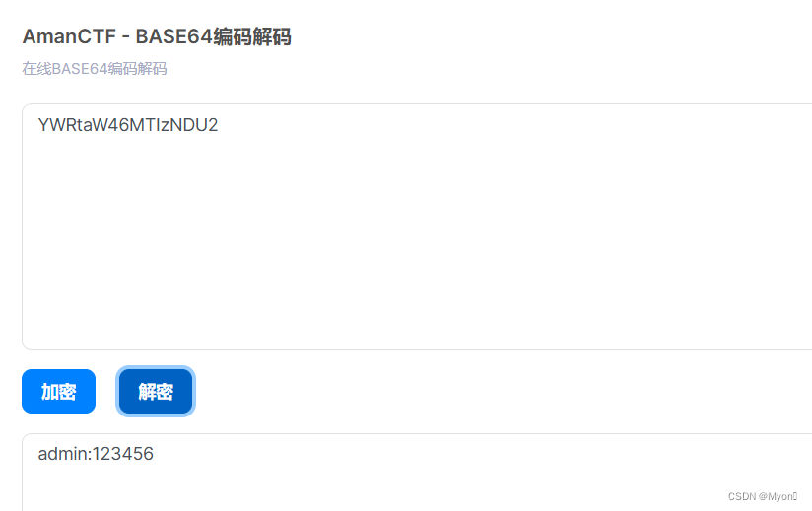
Task: Click the 解密 decrypt button
Action: [156, 391]
